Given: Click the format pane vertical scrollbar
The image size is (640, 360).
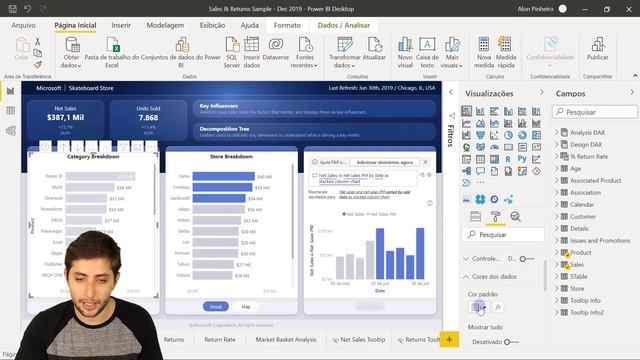Looking at the screenshot, I should coord(545,276).
